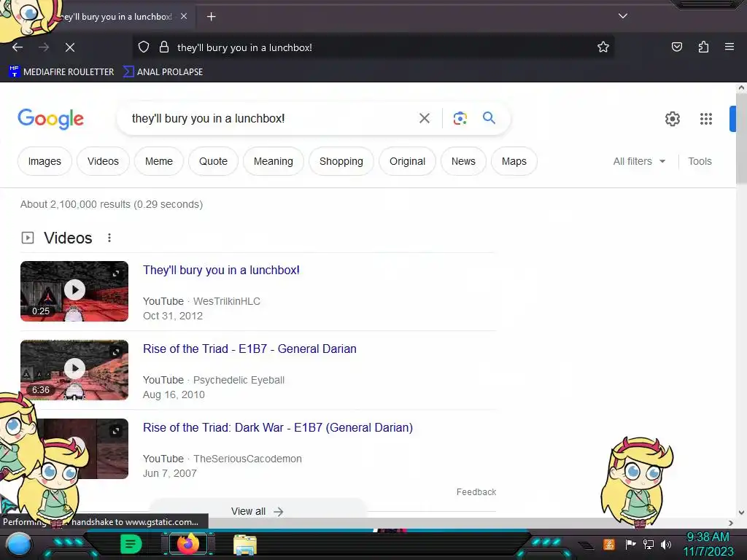Play the 0:25 video thumbnail
747x560 pixels.
[x=74, y=291]
